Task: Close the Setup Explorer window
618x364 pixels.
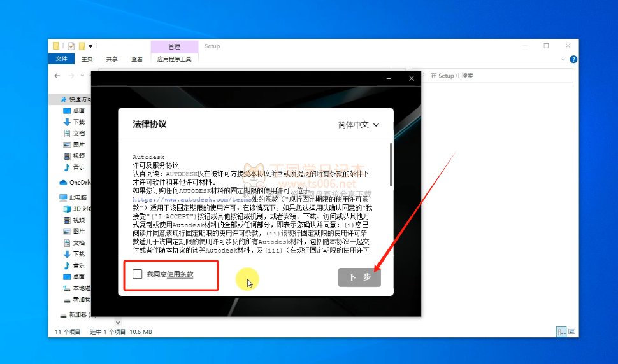Action: click(568, 46)
